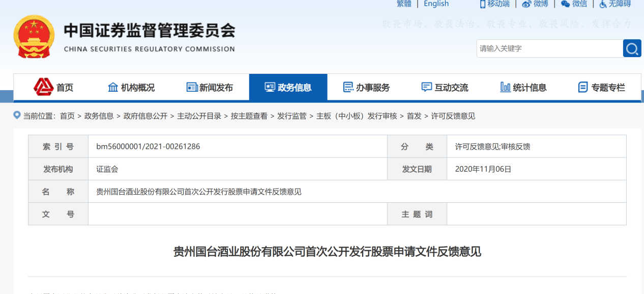Click the accessibility wheelchair icon
Viewport: 644px width, 294px height.
pos(603,4)
